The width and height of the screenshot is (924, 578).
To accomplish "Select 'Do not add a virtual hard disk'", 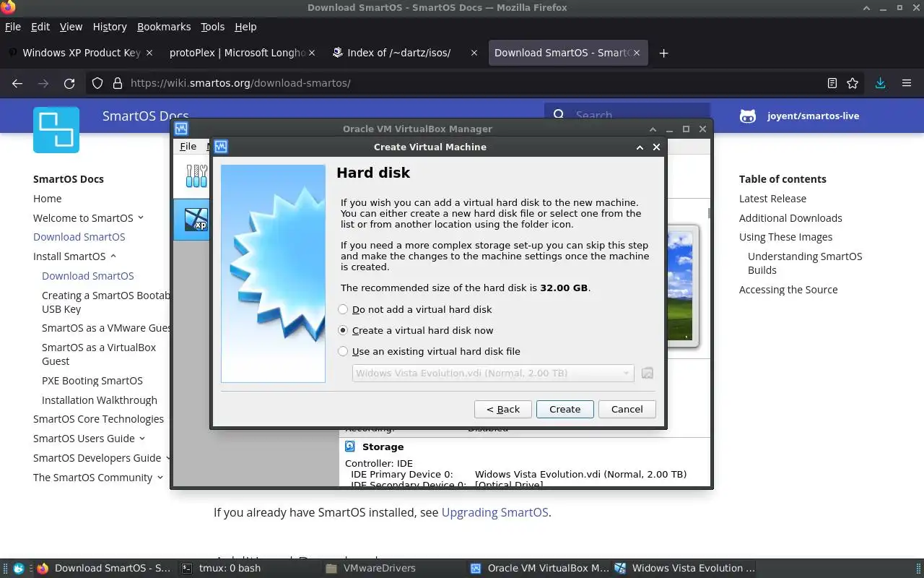I will pos(415,309).
